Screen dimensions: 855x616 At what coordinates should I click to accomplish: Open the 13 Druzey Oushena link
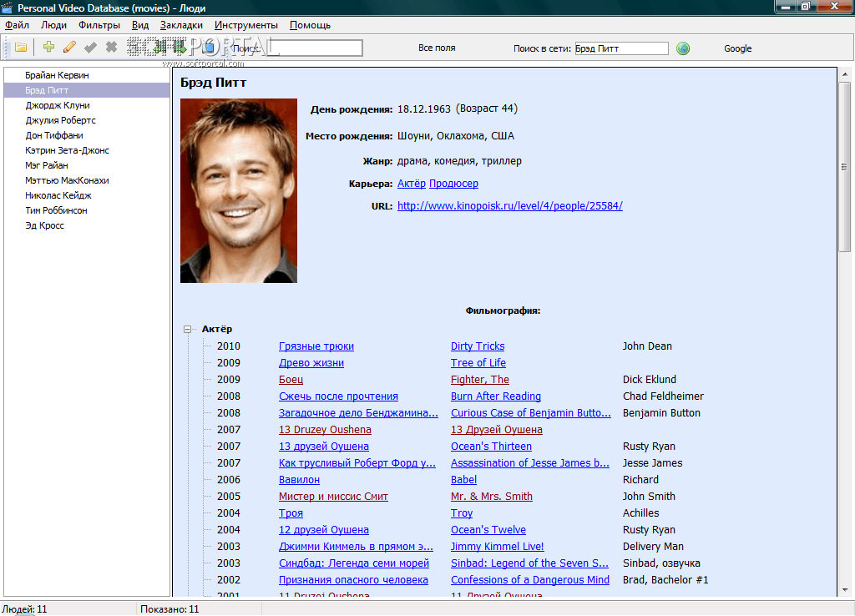tap(325, 430)
